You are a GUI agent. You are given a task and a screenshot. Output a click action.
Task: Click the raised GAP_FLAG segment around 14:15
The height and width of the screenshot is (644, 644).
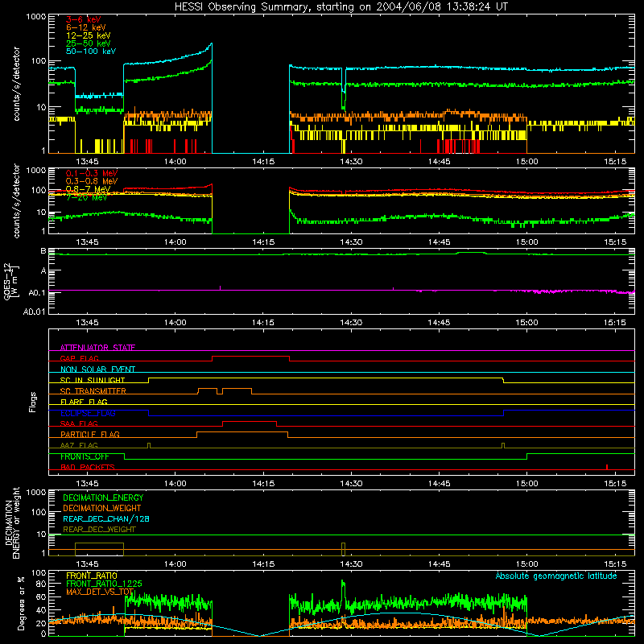[250, 357]
